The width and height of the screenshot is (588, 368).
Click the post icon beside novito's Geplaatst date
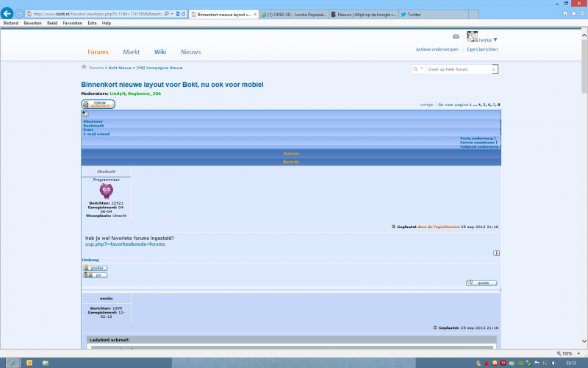tap(435, 328)
